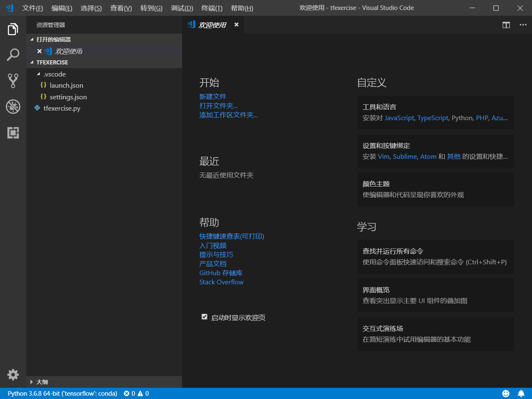Close 欢迎使用 in the open editors list

click(x=39, y=51)
